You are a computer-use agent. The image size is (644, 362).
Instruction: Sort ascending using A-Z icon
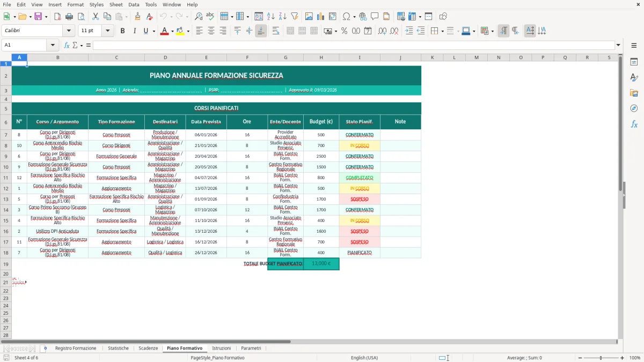pyautogui.click(x=270, y=17)
